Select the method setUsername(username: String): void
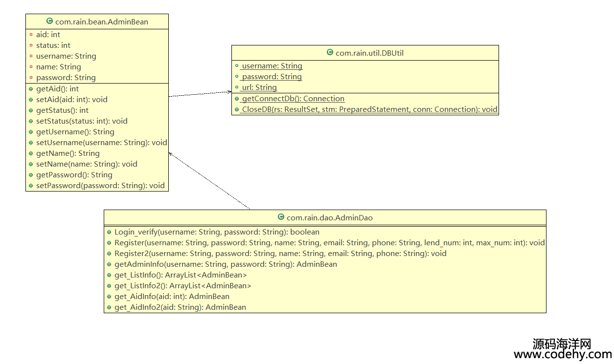 (102, 143)
